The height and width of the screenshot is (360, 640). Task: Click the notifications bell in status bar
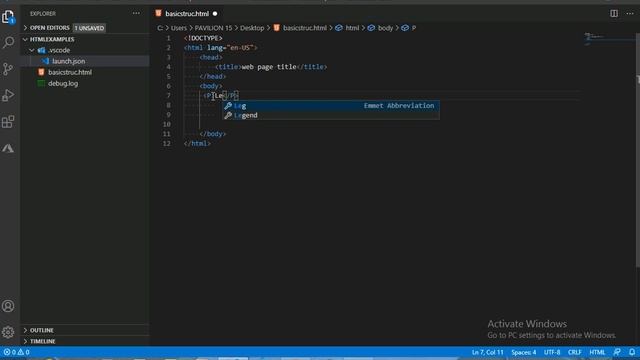[631, 352]
